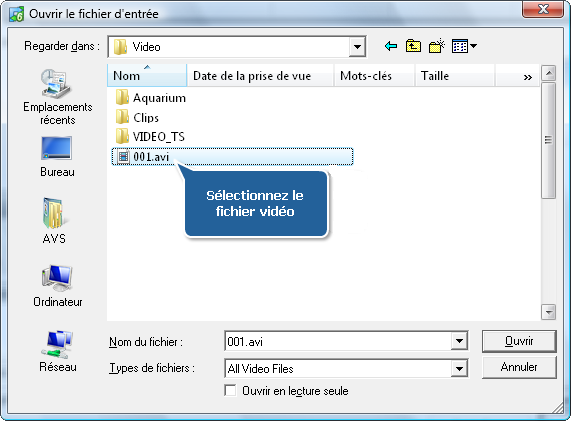Click the file list scrollbar up arrow
Image resolution: width=571 pixels, height=421 pixels.
[x=548, y=74]
